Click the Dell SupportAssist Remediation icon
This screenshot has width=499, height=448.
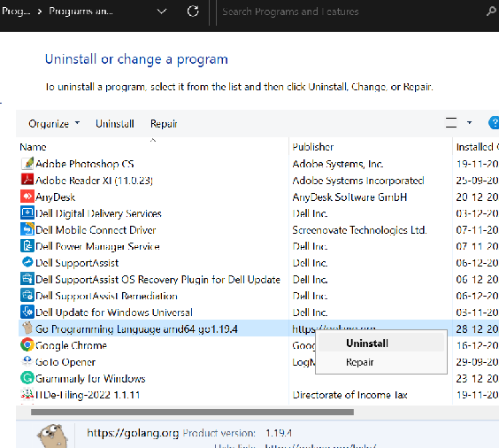point(27,295)
